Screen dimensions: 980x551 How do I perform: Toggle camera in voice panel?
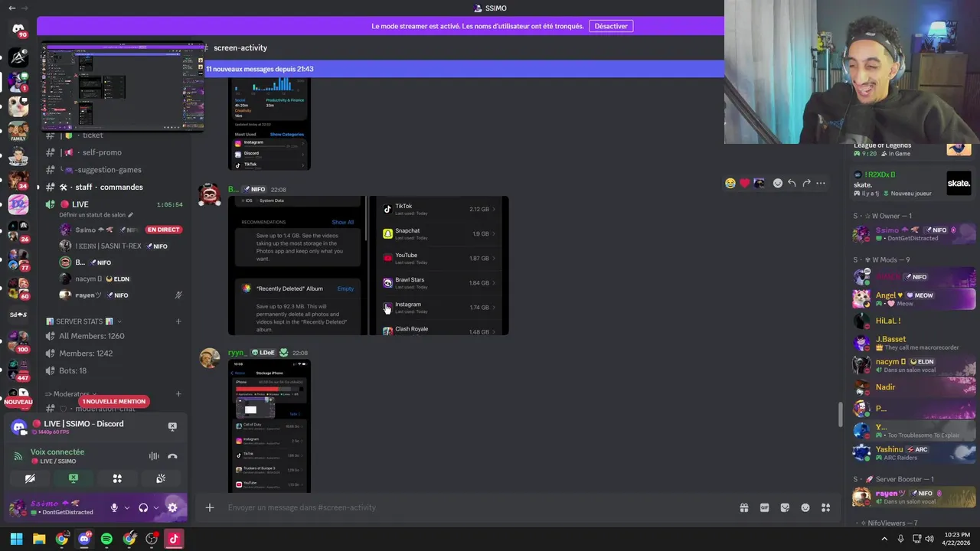(30, 478)
